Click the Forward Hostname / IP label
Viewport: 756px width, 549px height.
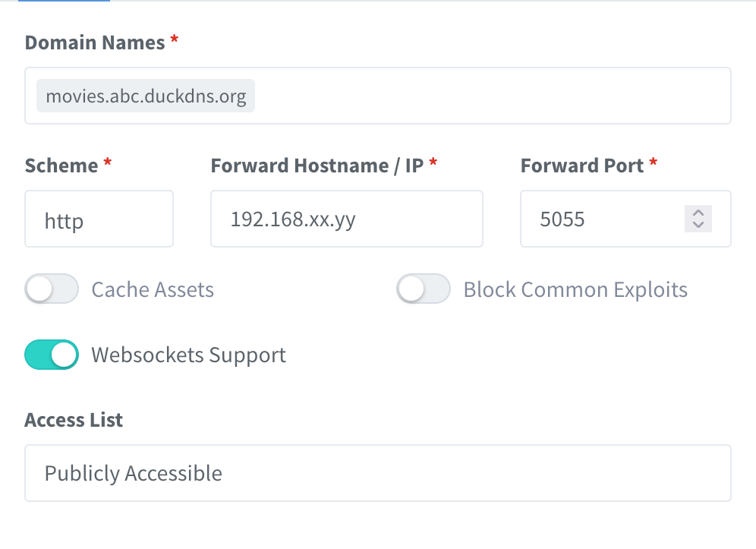coord(317,166)
